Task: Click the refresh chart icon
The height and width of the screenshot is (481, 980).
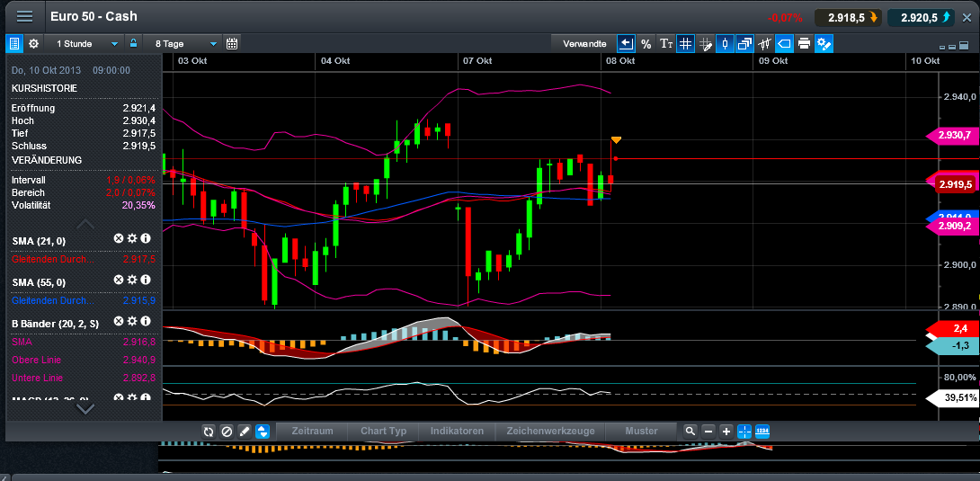Action: point(209,431)
